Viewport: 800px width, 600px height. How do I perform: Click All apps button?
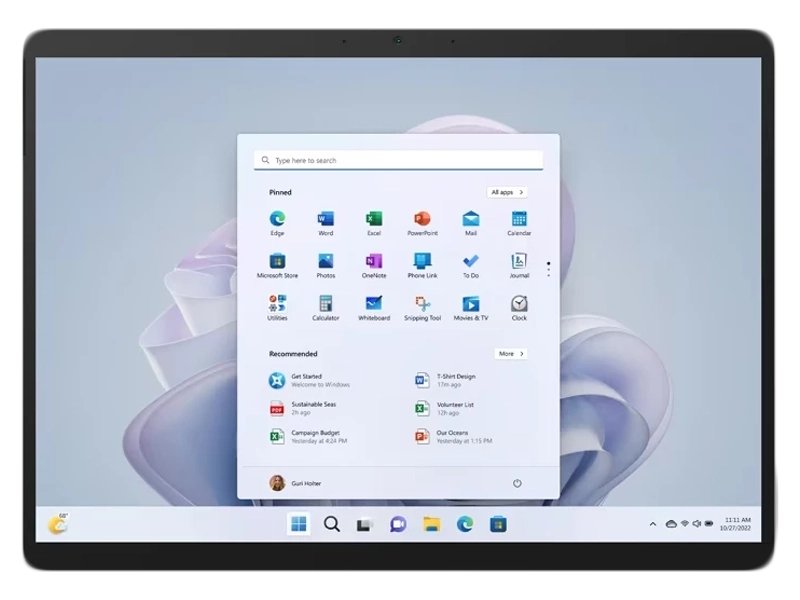pos(507,192)
